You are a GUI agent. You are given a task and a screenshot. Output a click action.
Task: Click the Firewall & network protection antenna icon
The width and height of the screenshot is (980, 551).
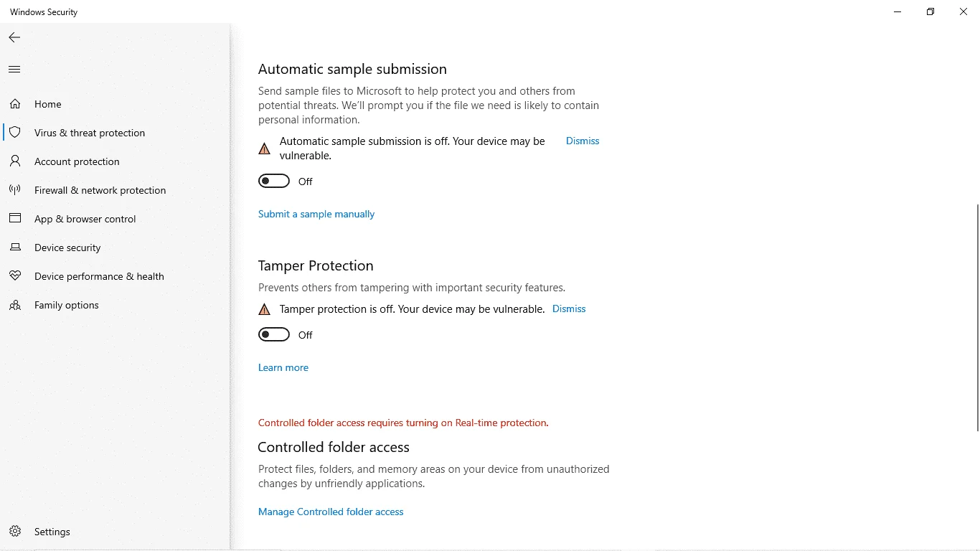(15, 190)
